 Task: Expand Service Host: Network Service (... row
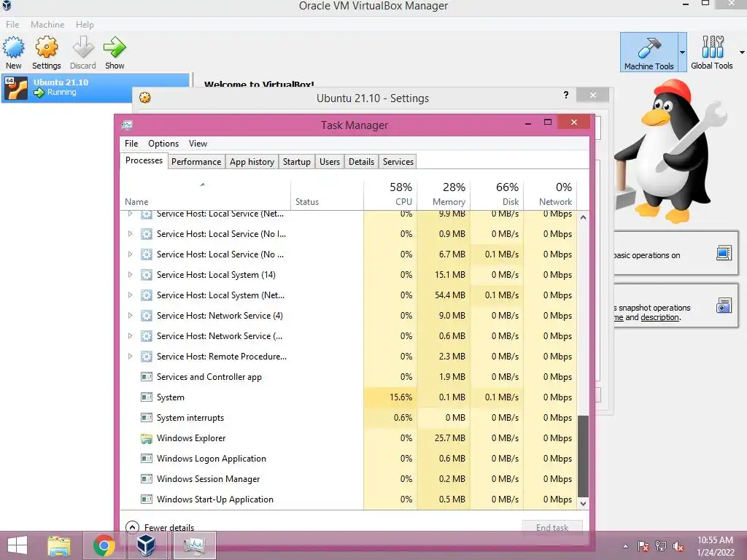[x=130, y=336]
